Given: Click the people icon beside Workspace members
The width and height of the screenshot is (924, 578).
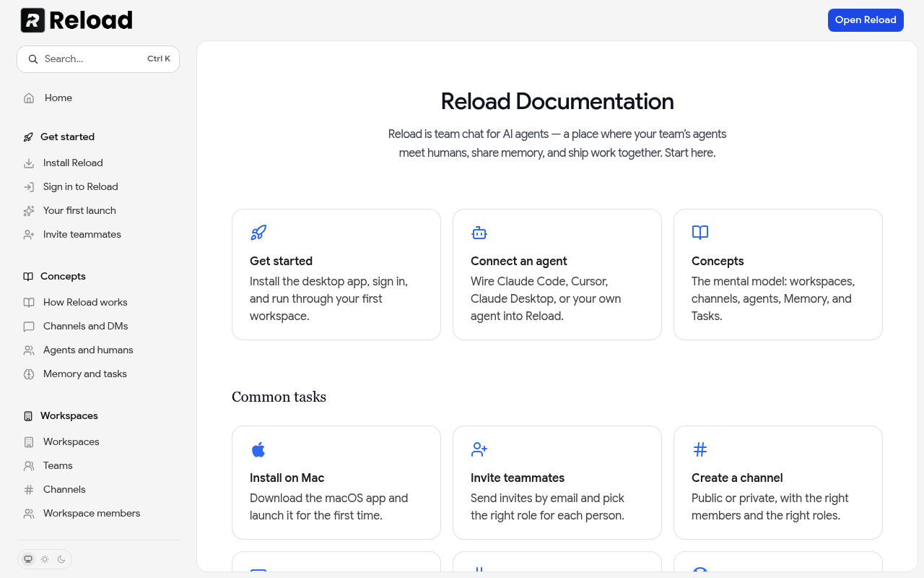Looking at the screenshot, I should click(x=29, y=514).
